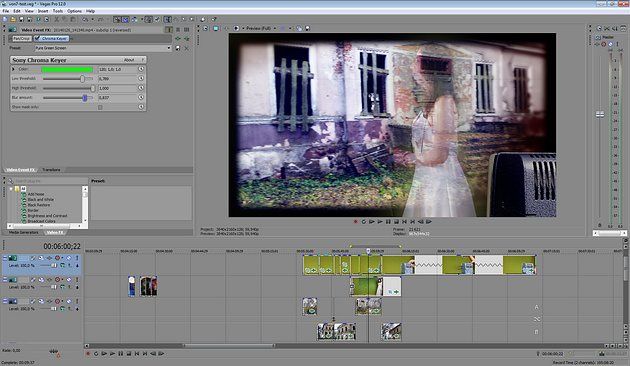The width and height of the screenshot is (630, 366).
Task: Click the search plug-ins magnifier icon
Action: coord(11,181)
